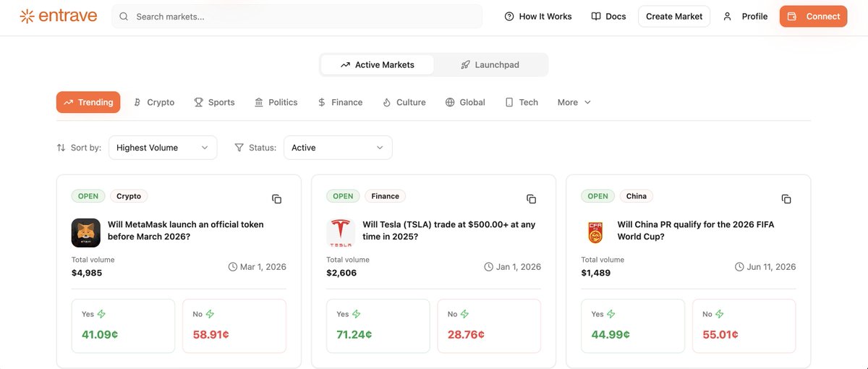
Task: Switch to Launchpad tab
Action: pos(490,64)
